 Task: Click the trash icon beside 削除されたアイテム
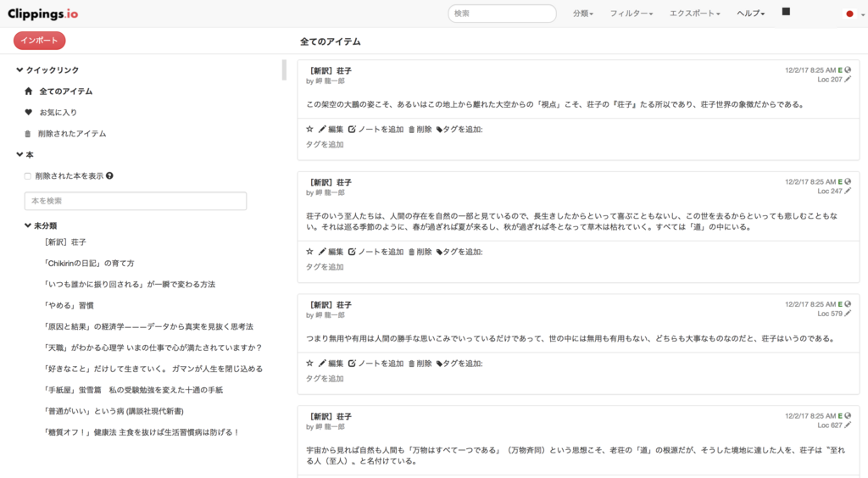[x=28, y=133]
